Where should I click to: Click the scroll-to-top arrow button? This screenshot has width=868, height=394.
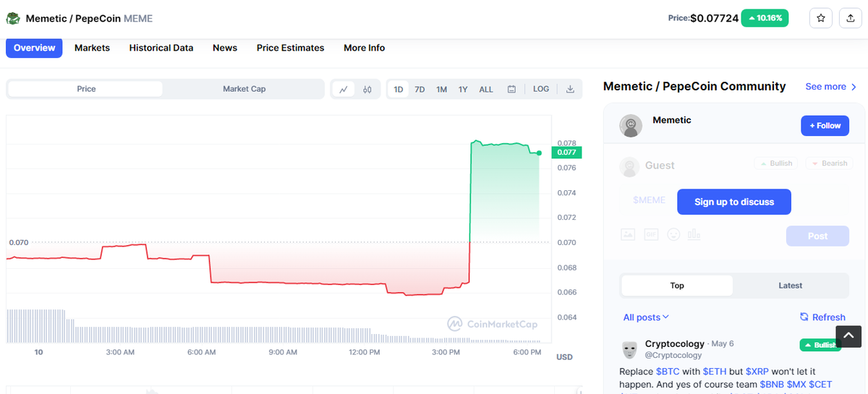(x=849, y=336)
